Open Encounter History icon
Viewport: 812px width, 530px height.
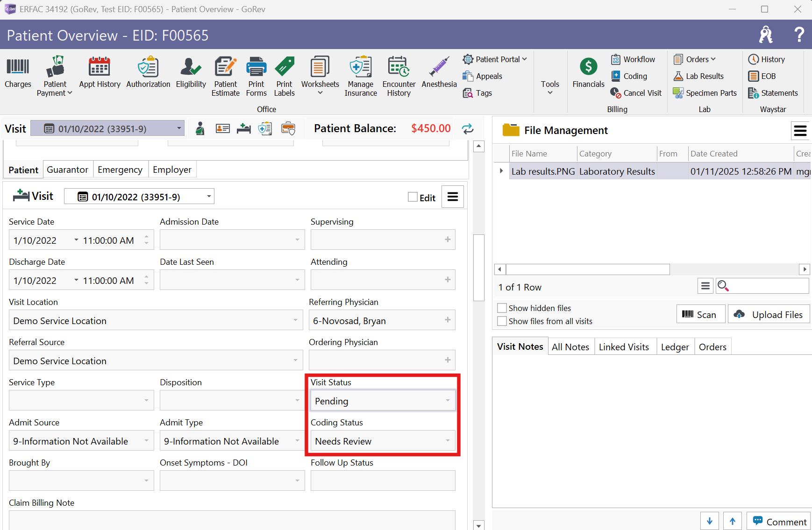399,76
